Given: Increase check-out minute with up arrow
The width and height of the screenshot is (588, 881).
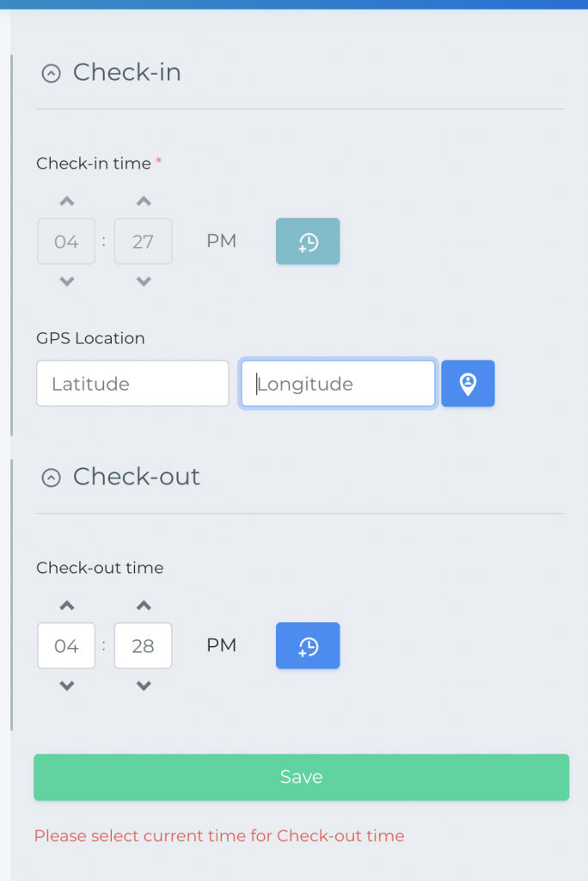Looking at the screenshot, I should click(x=144, y=606).
